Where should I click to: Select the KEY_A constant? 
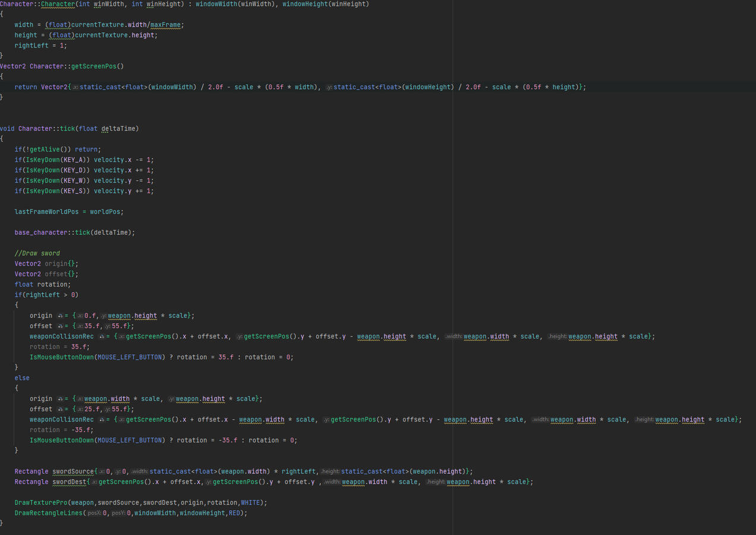coord(74,159)
